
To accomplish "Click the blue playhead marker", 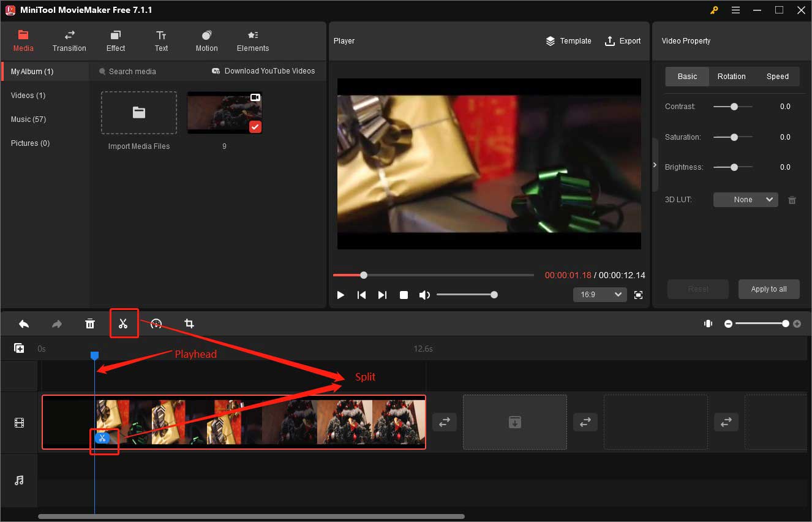I will pyautogui.click(x=94, y=355).
